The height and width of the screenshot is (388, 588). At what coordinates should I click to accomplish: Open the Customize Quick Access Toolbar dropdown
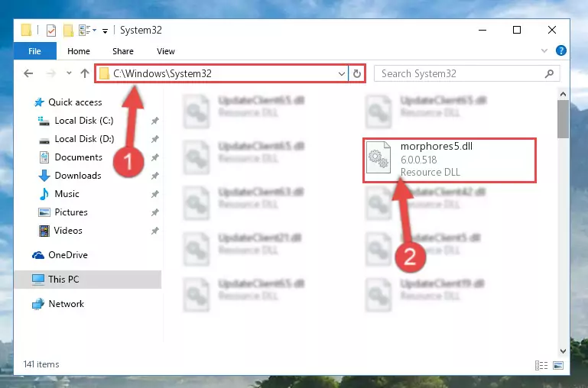[106, 31]
